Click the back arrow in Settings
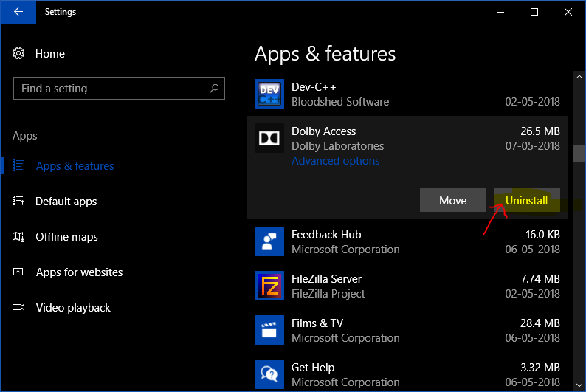The height and width of the screenshot is (392, 586). [18, 12]
